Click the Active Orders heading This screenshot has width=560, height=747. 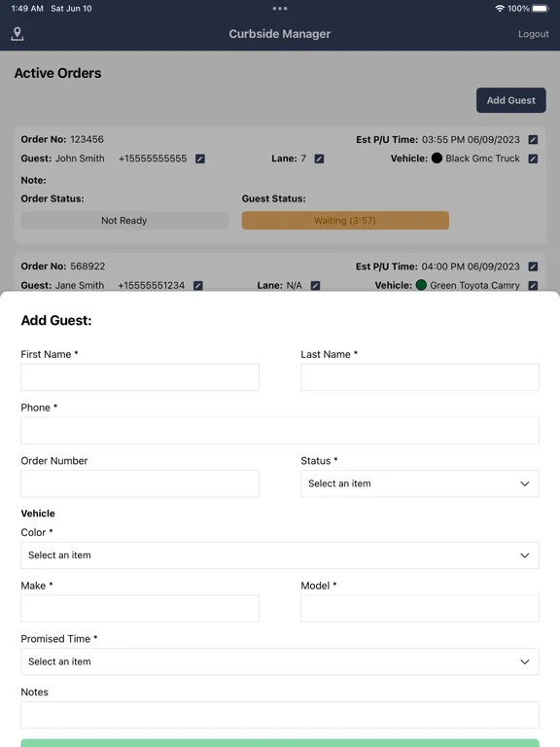57,73
